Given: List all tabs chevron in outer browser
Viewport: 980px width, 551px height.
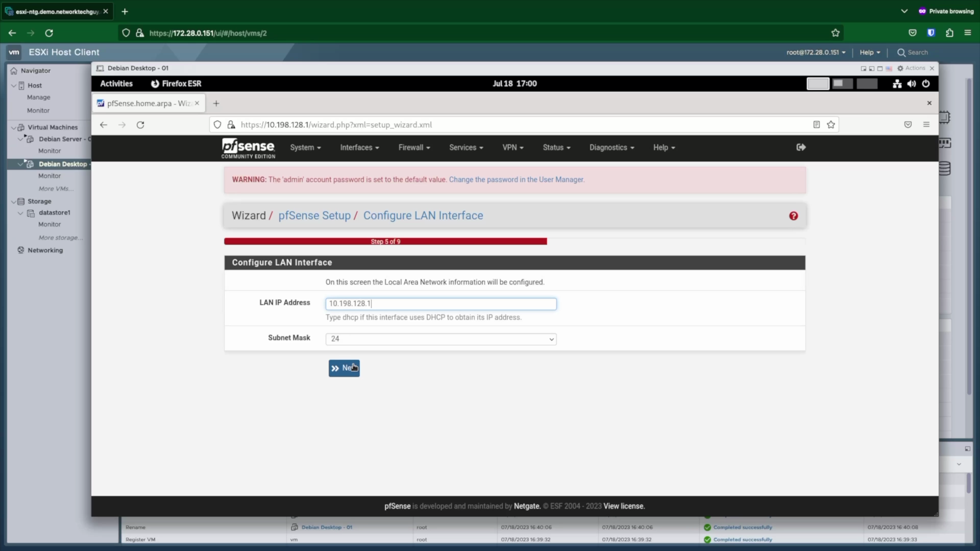Looking at the screenshot, I should (x=904, y=11).
